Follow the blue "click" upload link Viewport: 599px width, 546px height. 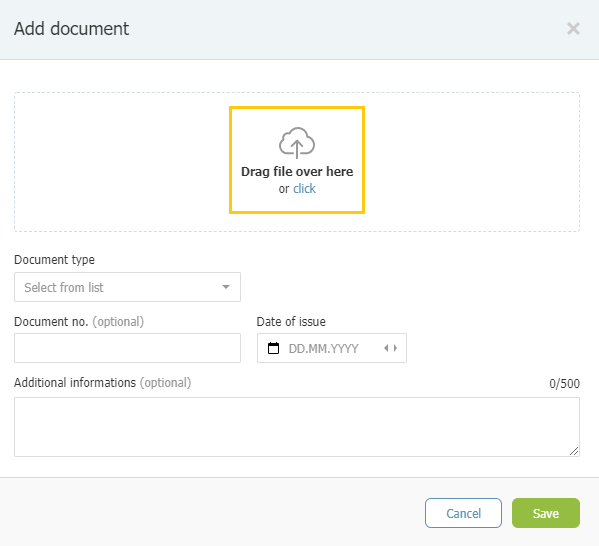pos(304,189)
